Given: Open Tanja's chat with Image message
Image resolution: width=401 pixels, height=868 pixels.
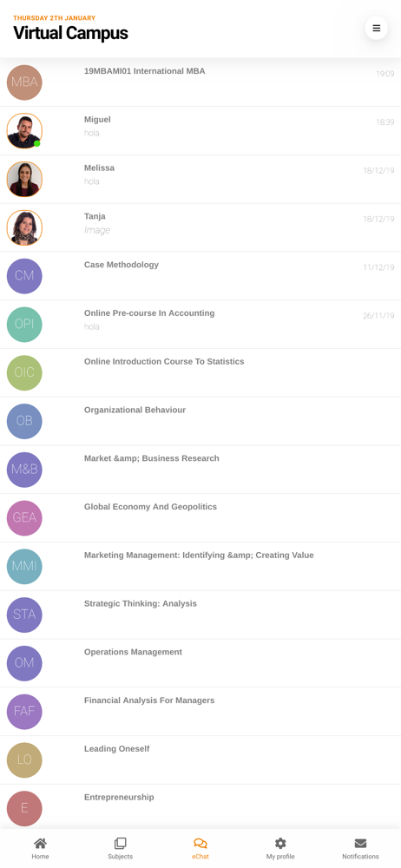Looking at the screenshot, I should 200,227.
